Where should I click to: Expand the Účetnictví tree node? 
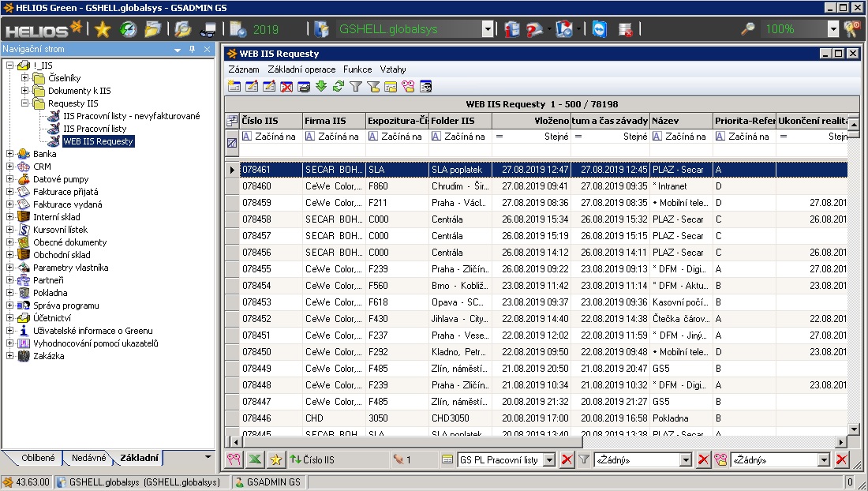coord(9,318)
